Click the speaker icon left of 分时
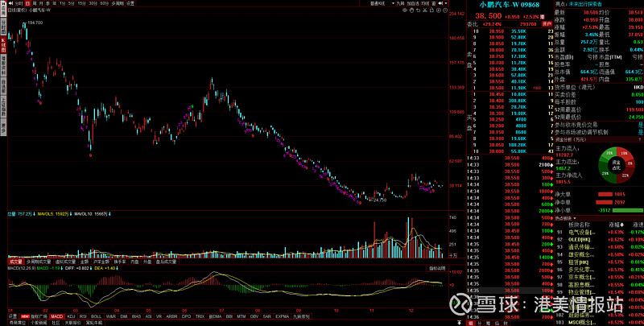 [10, 3]
